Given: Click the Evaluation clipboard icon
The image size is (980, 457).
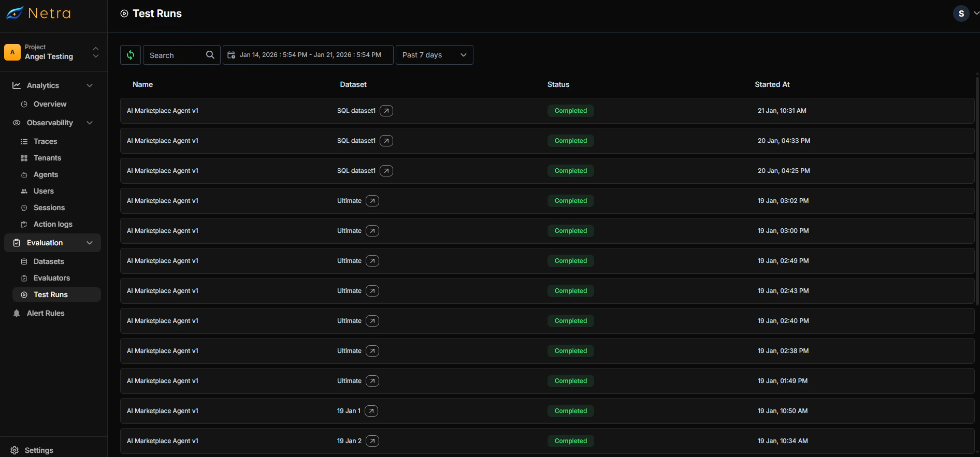Looking at the screenshot, I should point(17,243).
